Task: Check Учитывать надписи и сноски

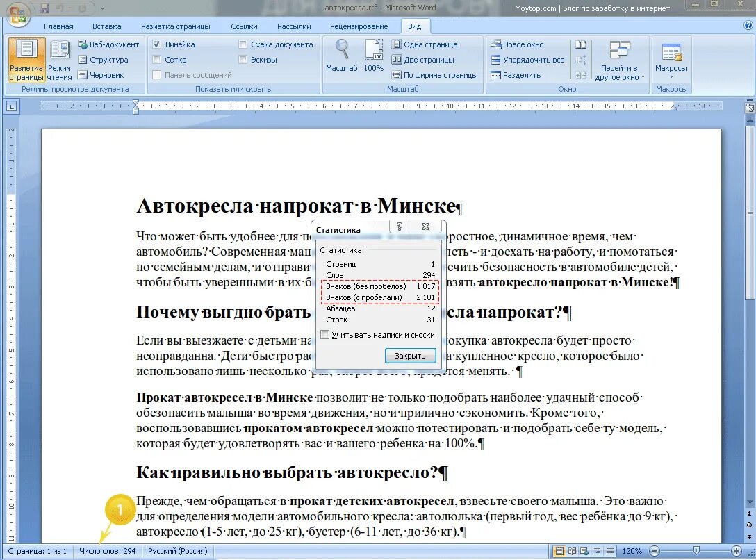Action: click(325, 334)
